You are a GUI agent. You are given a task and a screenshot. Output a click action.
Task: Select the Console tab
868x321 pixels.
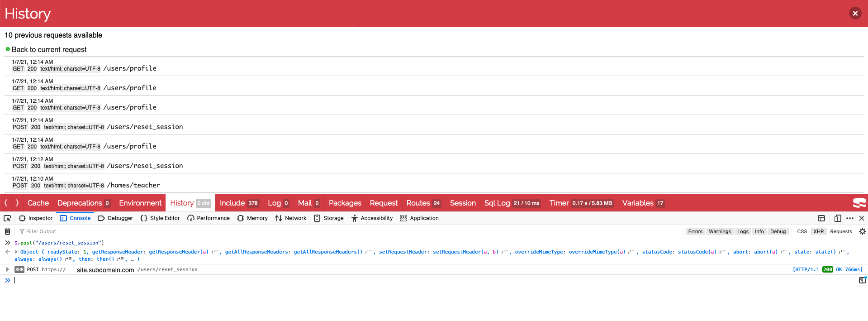pyautogui.click(x=75, y=218)
